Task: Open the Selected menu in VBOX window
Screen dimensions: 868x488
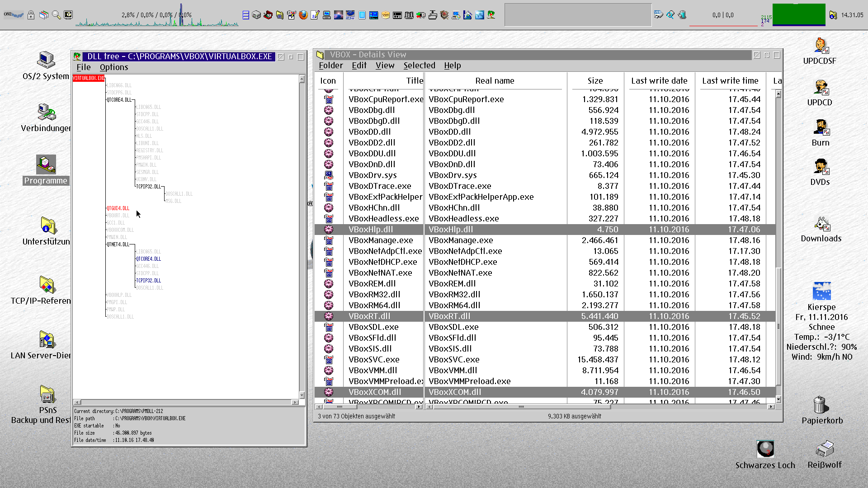Action: pos(419,65)
